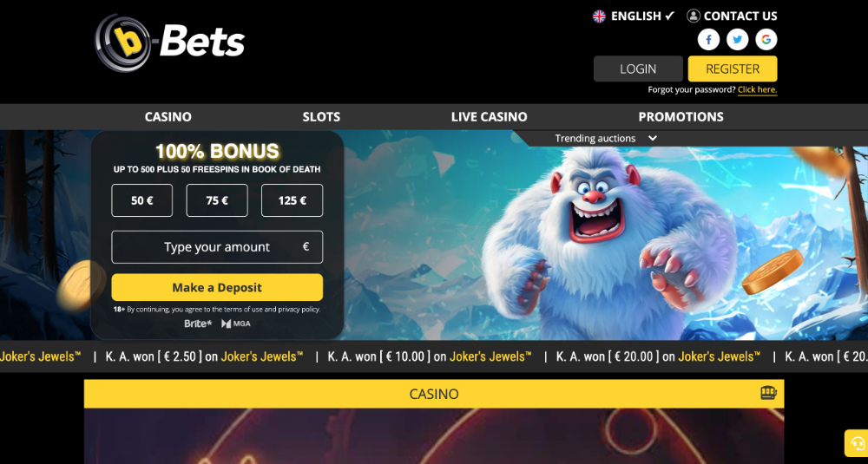Click the Contact Us person icon
This screenshot has height=464, width=868.
(693, 16)
